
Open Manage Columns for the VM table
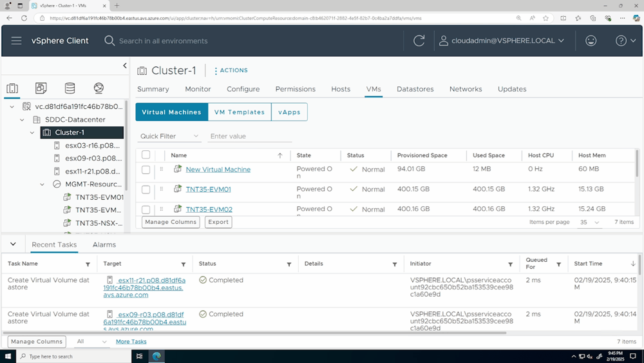pyautogui.click(x=171, y=222)
